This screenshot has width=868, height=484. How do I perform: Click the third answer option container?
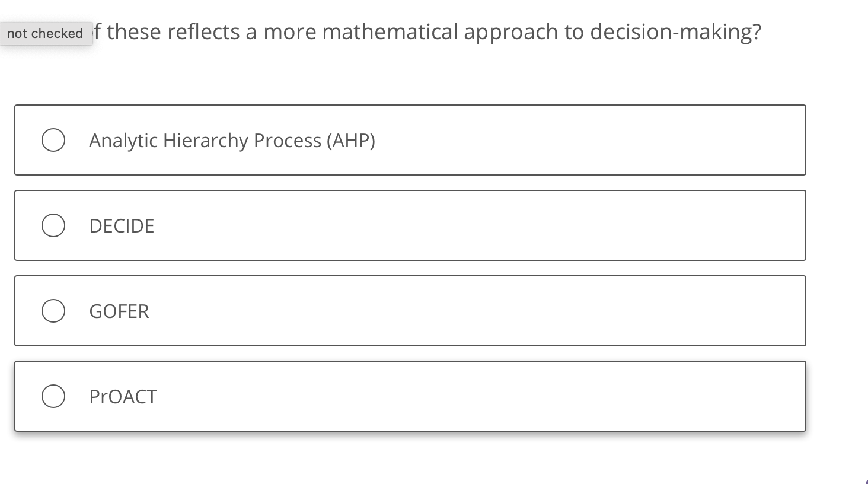pos(409,310)
